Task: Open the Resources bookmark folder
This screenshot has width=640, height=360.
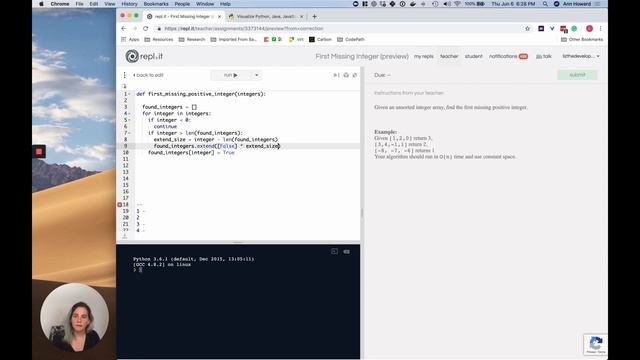Action: [x=159, y=40]
